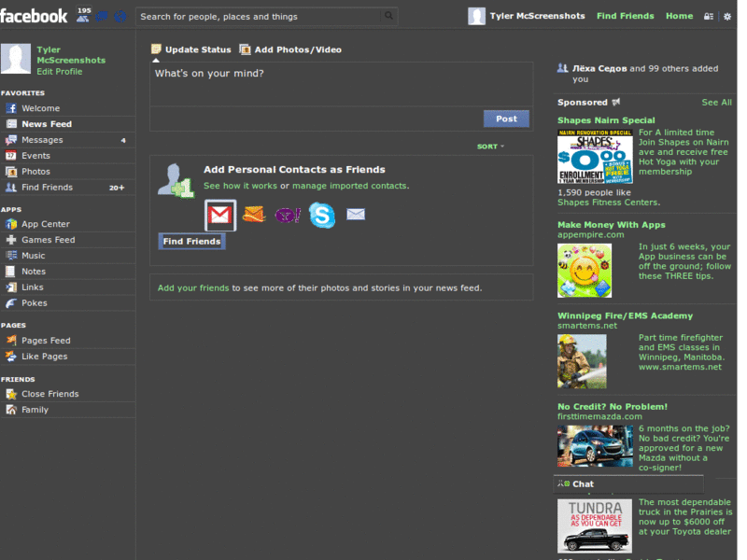Click the Pages Feed icon
747x560 pixels.
click(x=11, y=341)
